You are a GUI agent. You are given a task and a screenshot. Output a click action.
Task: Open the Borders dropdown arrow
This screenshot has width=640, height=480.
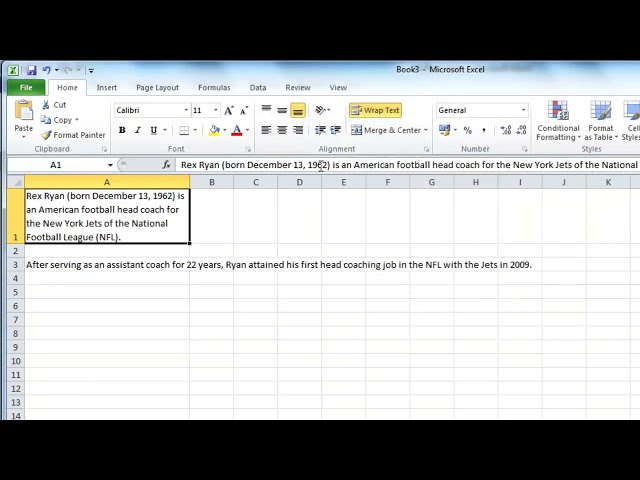click(x=195, y=130)
